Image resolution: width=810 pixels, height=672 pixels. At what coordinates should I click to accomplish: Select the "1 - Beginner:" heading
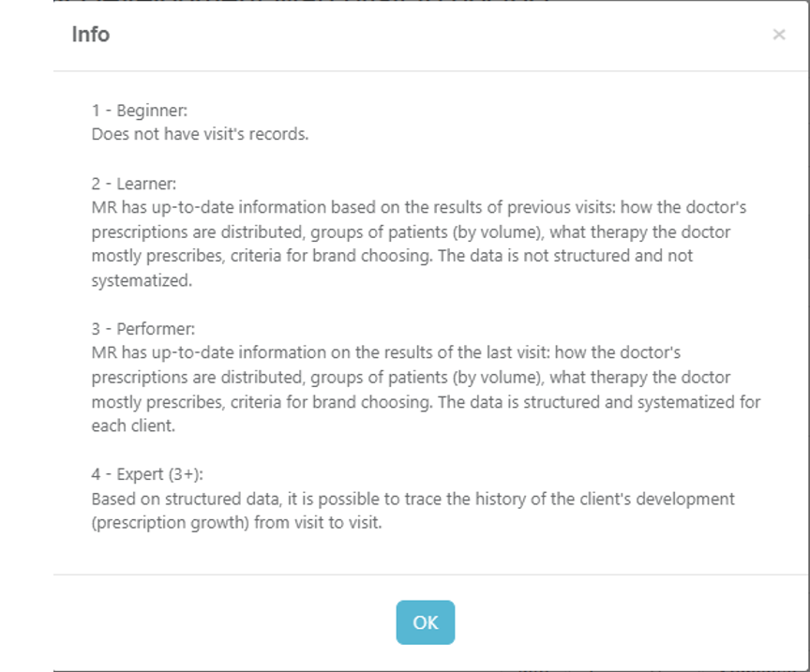click(139, 110)
